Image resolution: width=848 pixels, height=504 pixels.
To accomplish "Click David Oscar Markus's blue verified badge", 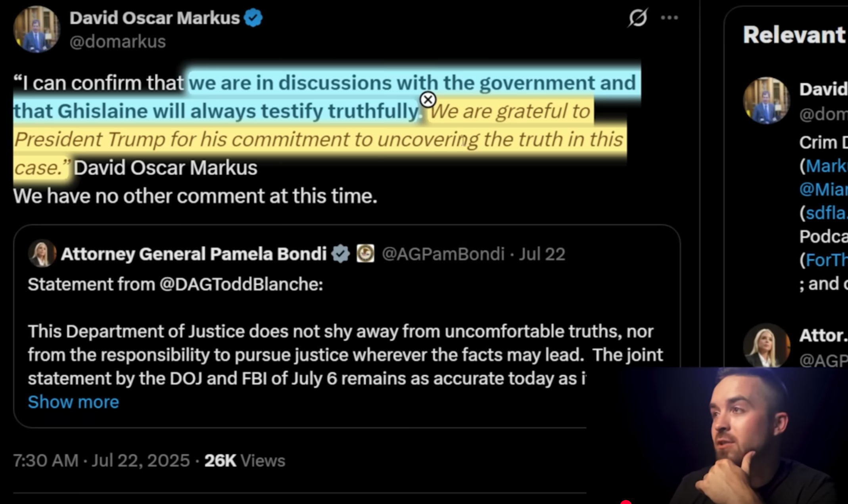I will [x=253, y=18].
